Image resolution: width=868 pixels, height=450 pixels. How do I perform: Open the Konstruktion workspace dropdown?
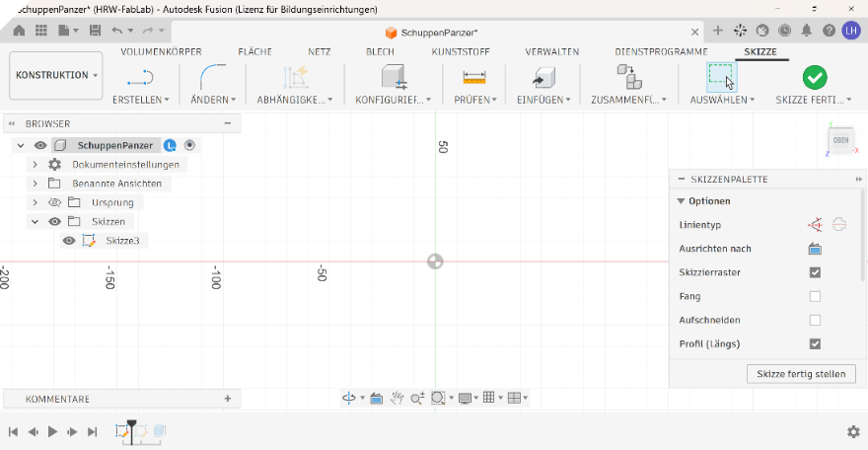tap(56, 75)
